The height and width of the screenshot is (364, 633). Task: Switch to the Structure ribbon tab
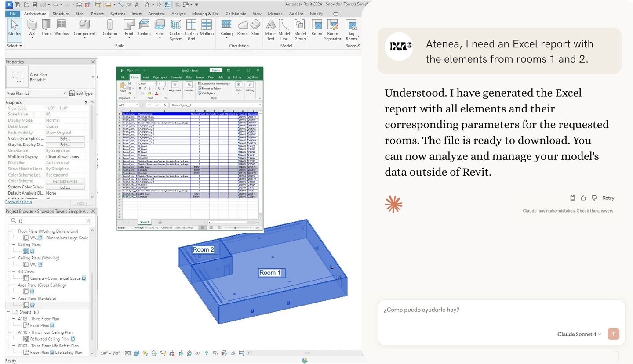(x=61, y=14)
